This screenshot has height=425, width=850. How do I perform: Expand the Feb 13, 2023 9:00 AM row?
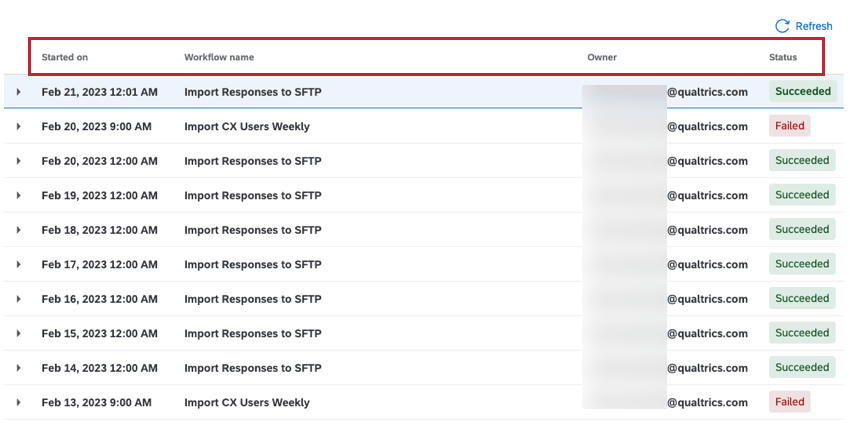18,402
